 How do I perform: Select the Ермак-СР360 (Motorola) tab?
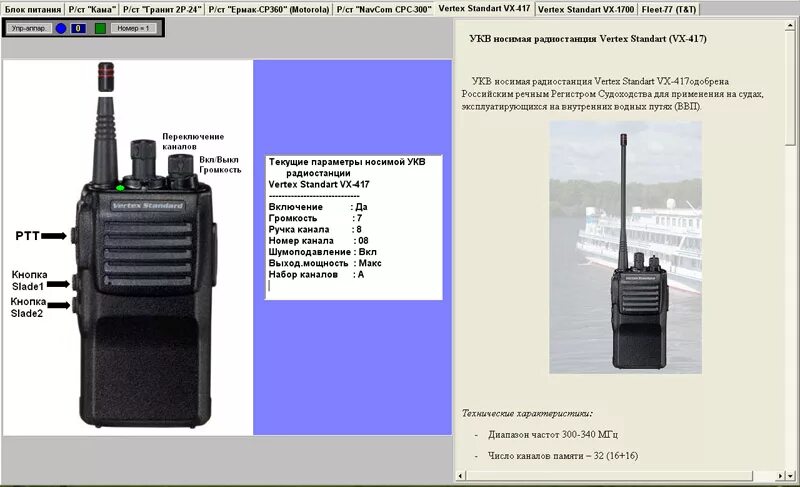pyautogui.click(x=269, y=10)
